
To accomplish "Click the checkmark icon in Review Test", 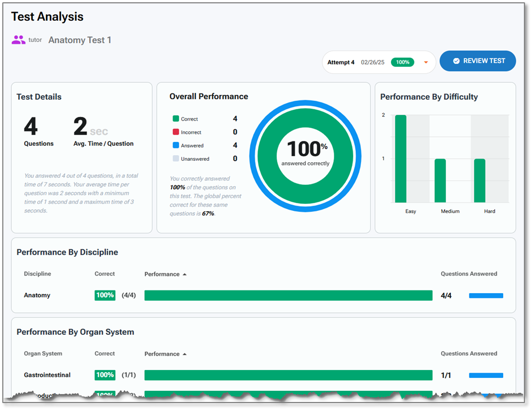I will pos(456,61).
